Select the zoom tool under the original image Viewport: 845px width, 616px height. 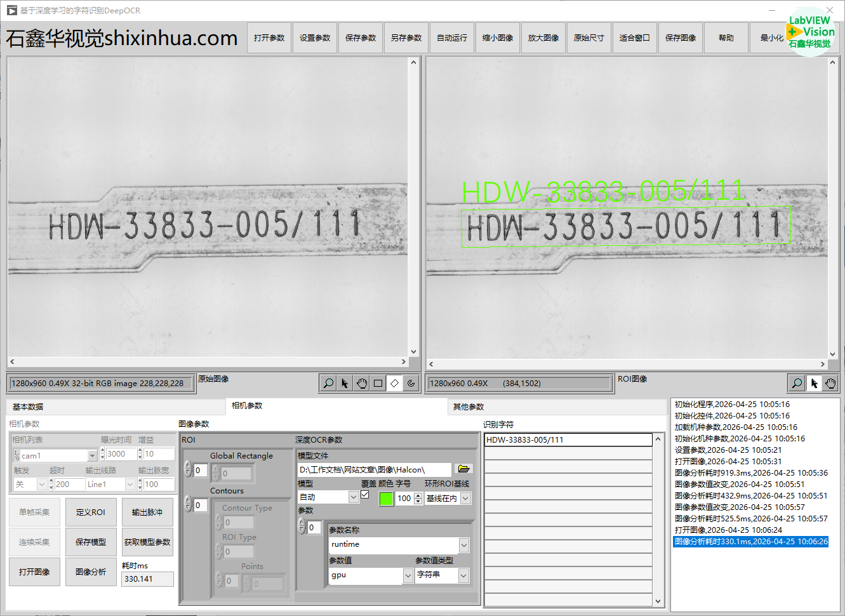pyautogui.click(x=328, y=383)
